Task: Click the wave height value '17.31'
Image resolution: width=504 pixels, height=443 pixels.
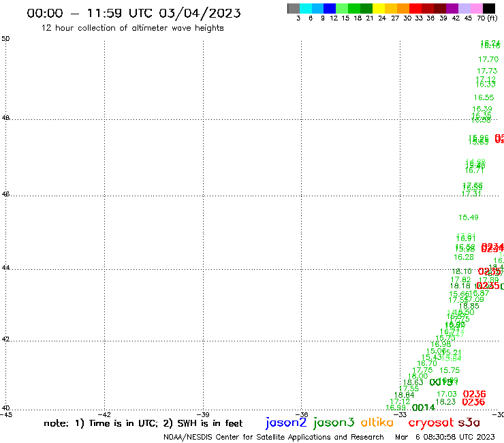Action: pyautogui.click(x=471, y=194)
